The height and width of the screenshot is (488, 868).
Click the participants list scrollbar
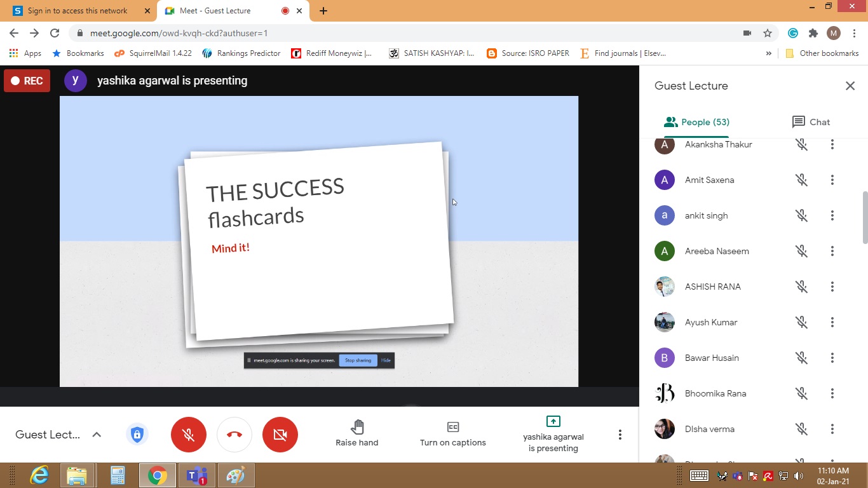click(x=864, y=217)
